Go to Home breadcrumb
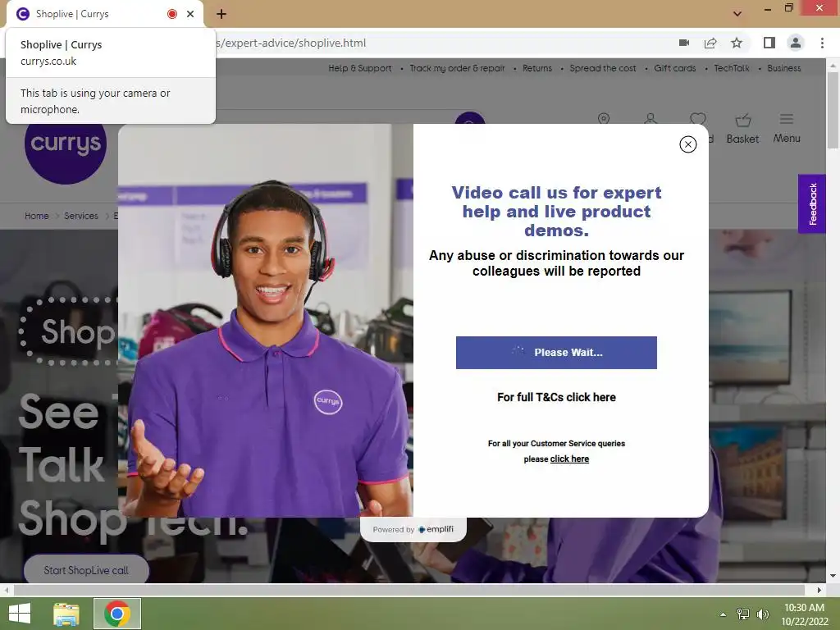The height and width of the screenshot is (630, 840). click(x=36, y=216)
